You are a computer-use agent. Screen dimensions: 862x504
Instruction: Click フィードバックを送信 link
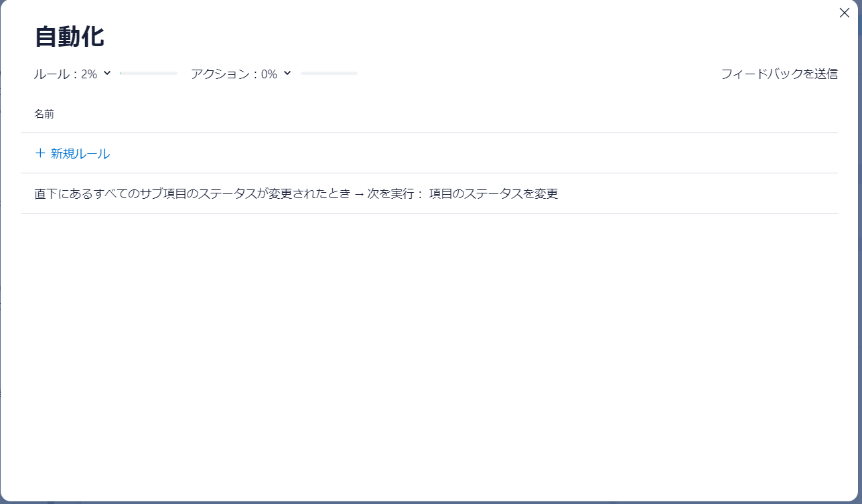click(779, 74)
